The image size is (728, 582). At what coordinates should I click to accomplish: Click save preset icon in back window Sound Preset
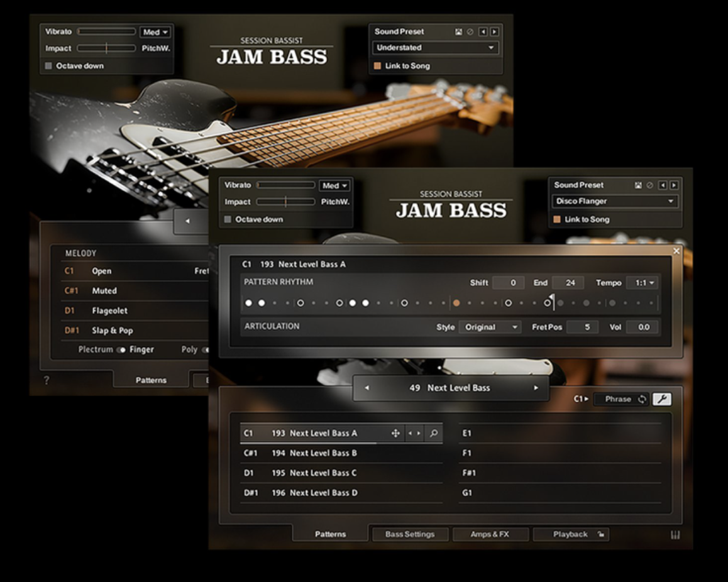tap(458, 31)
